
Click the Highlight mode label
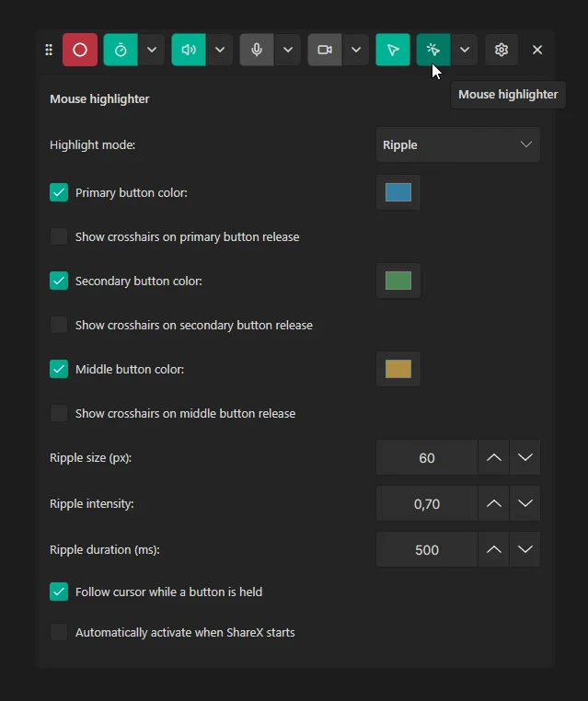point(92,144)
